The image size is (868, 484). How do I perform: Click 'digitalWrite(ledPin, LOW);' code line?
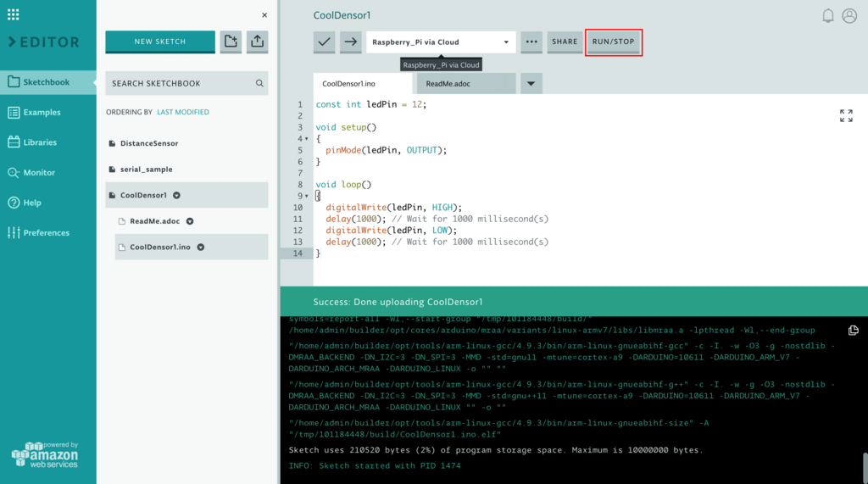(392, 231)
